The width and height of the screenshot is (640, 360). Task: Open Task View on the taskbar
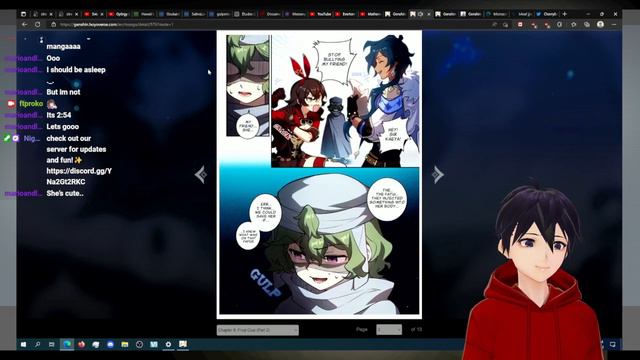(51, 344)
